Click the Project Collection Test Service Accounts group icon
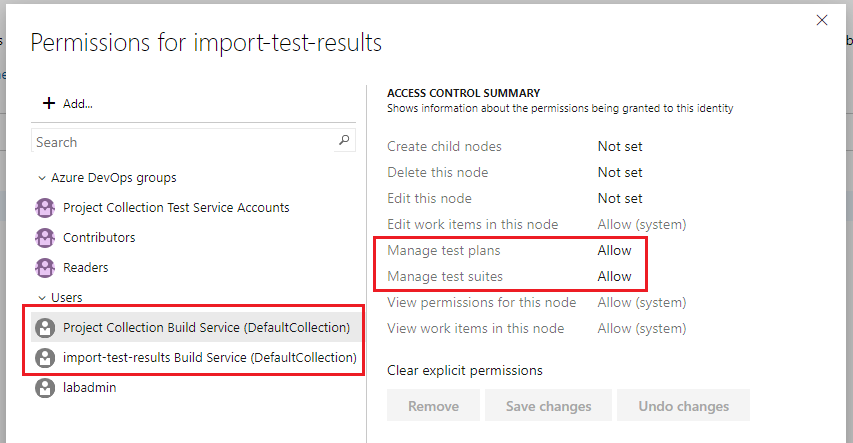The height and width of the screenshot is (443, 853). pyautogui.click(x=44, y=208)
